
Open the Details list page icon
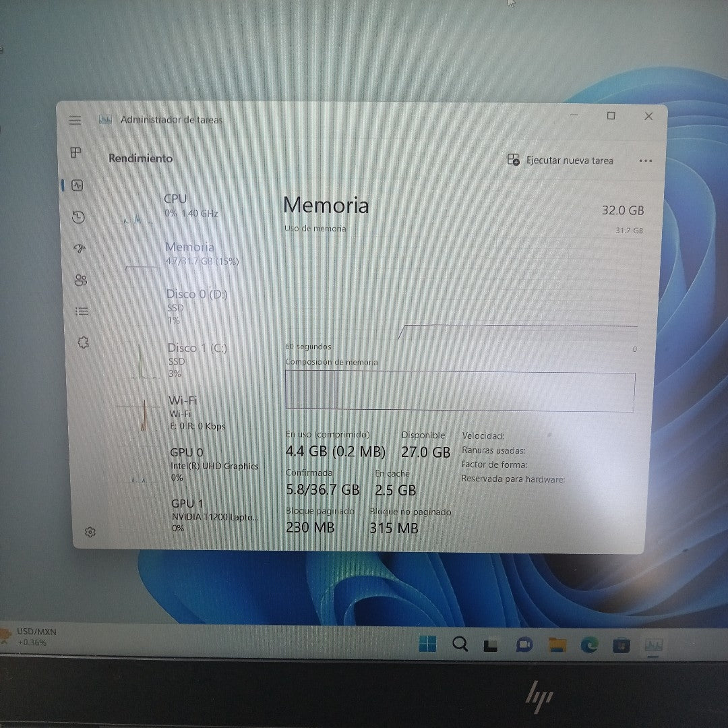82,311
